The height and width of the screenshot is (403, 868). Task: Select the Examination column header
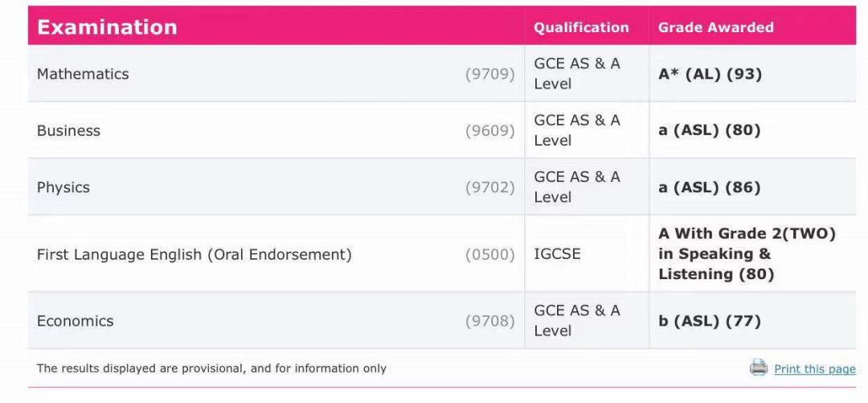pyautogui.click(x=107, y=27)
